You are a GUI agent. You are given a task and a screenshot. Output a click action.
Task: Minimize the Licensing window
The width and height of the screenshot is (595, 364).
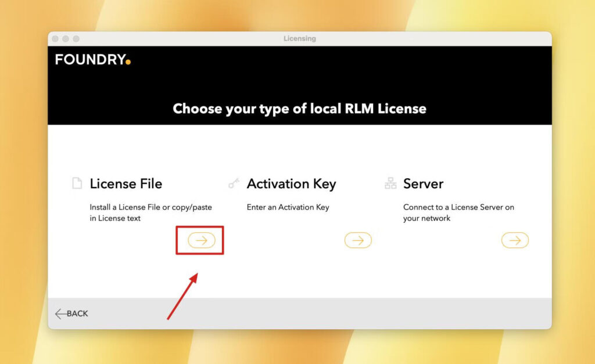tap(66, 38)
